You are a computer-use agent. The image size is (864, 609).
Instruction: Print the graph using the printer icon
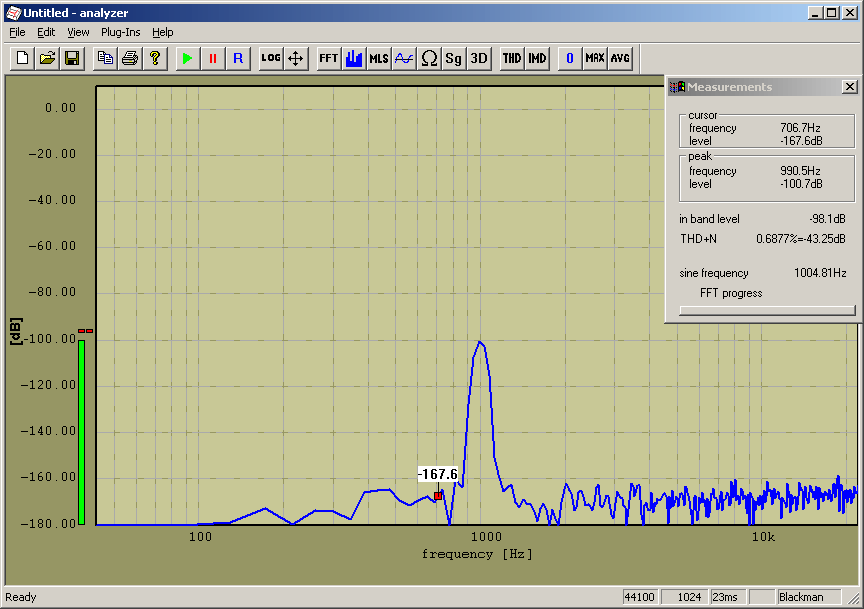(x=130, y=58)
